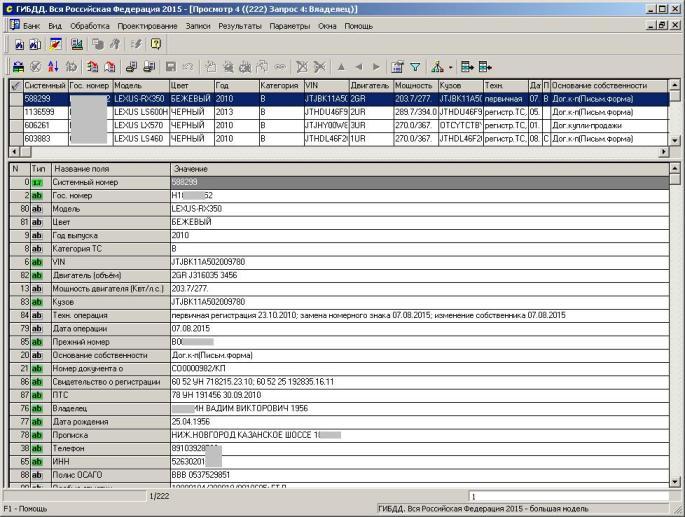The width and height of the screenshot is (685, 517).
Task: Toggle the checkmark header cell in records table
Action: pos(16,86)
